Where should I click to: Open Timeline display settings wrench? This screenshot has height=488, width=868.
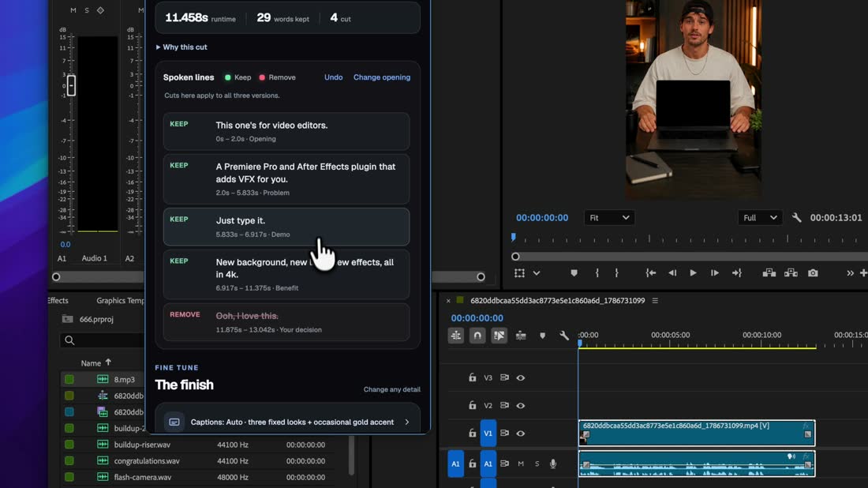click(563, 336)
